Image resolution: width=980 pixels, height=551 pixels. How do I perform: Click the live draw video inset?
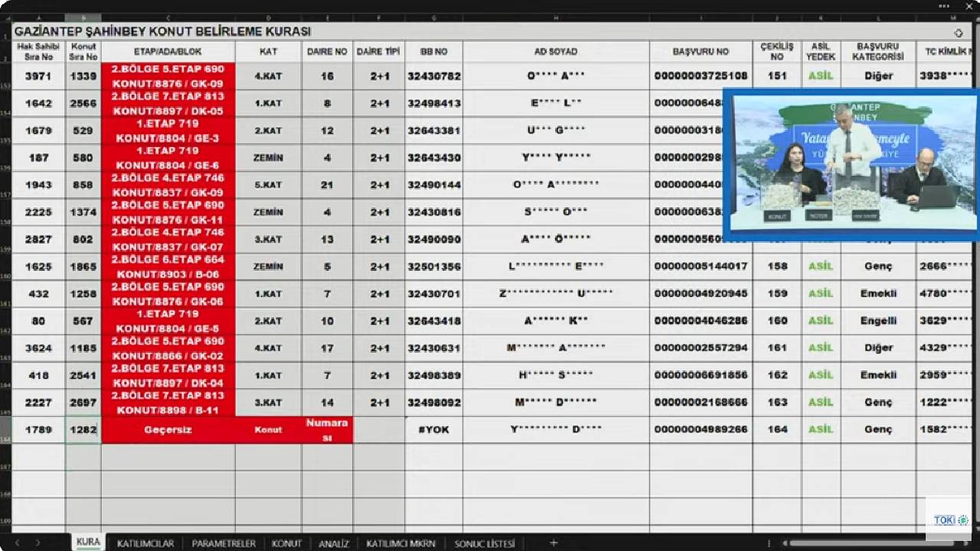click(x=851, y=165)
